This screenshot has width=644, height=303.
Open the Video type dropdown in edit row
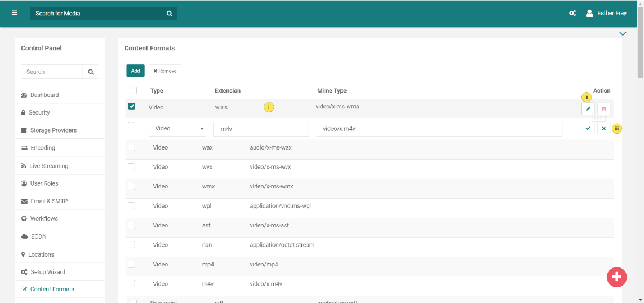[x=177, y=129]
